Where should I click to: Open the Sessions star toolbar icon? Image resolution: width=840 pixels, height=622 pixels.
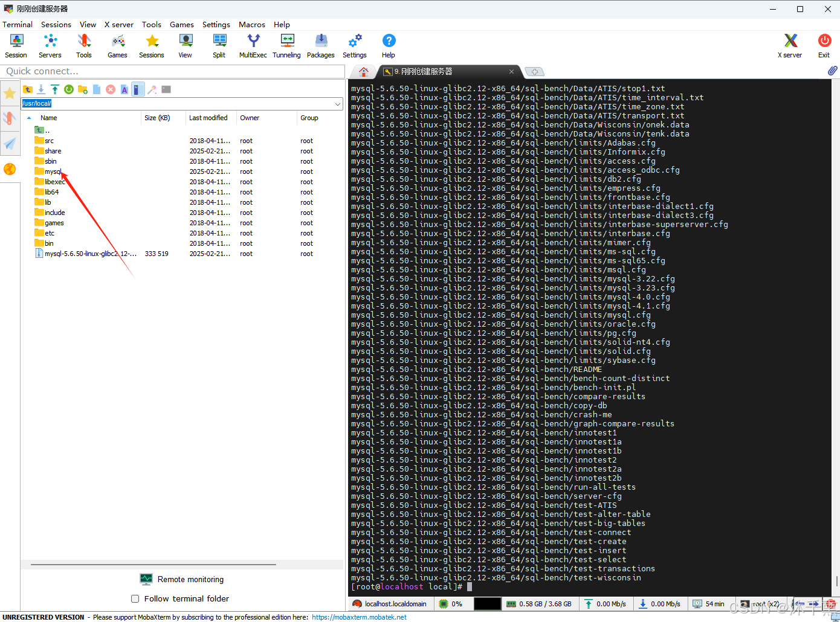pyautogui.click(x=152, y=46)
